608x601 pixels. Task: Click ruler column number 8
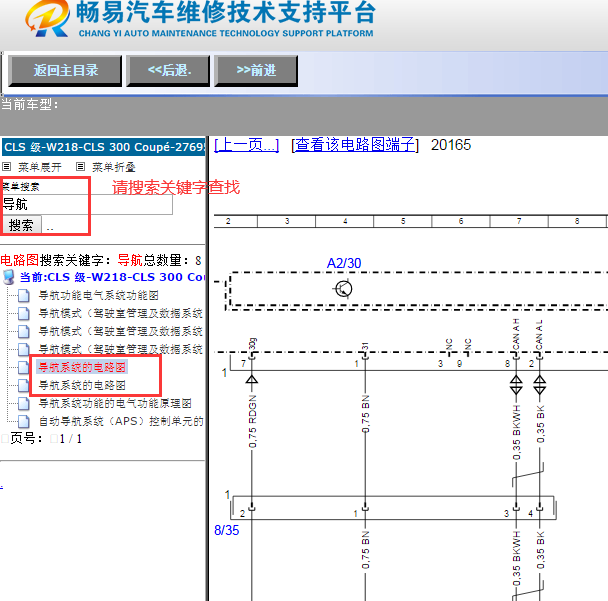click(x=577, y=221)
